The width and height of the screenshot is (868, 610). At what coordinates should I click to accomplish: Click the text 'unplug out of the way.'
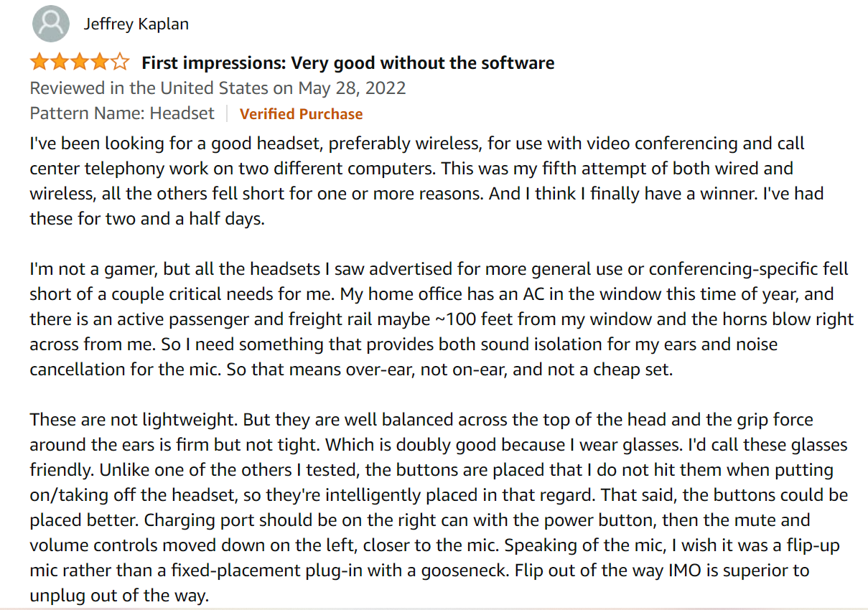click(118, 596)
